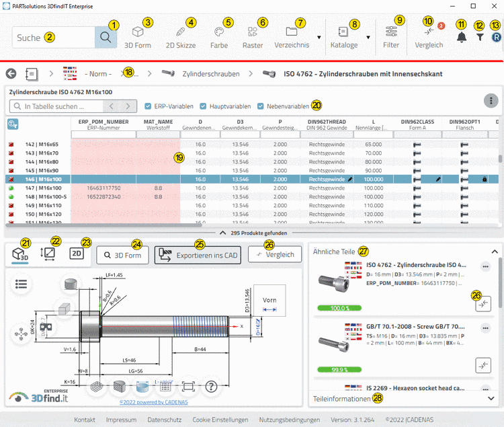Click the table column search icon
The image size is (504, 427).
13,124
